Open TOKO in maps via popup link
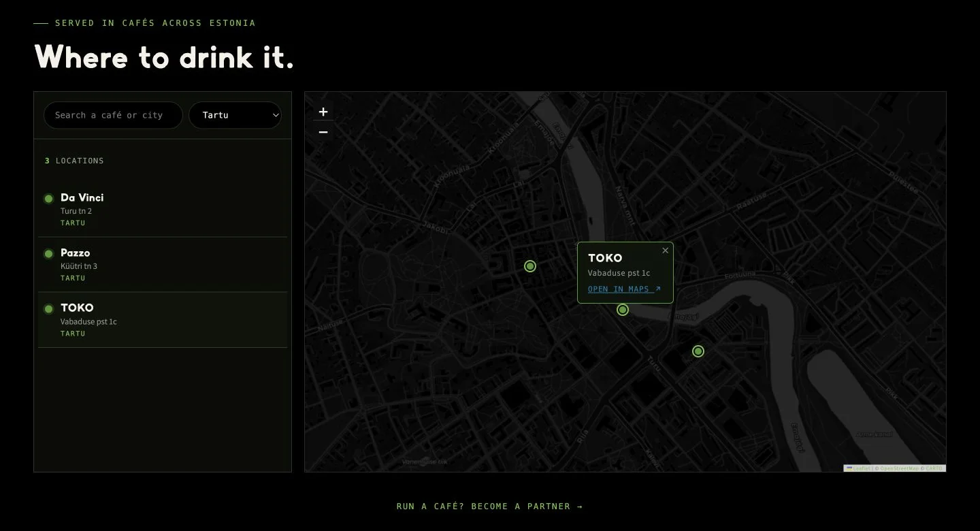The image size is (980, 531). [x=624, y=289]
